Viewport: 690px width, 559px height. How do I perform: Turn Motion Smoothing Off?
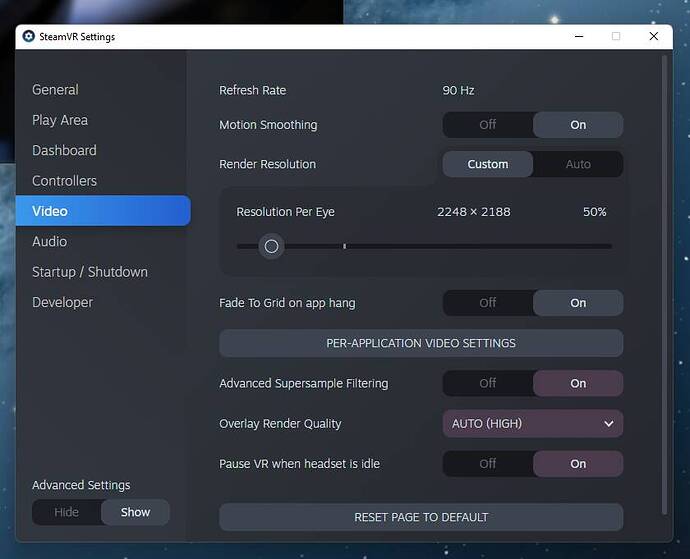(488, 125)
